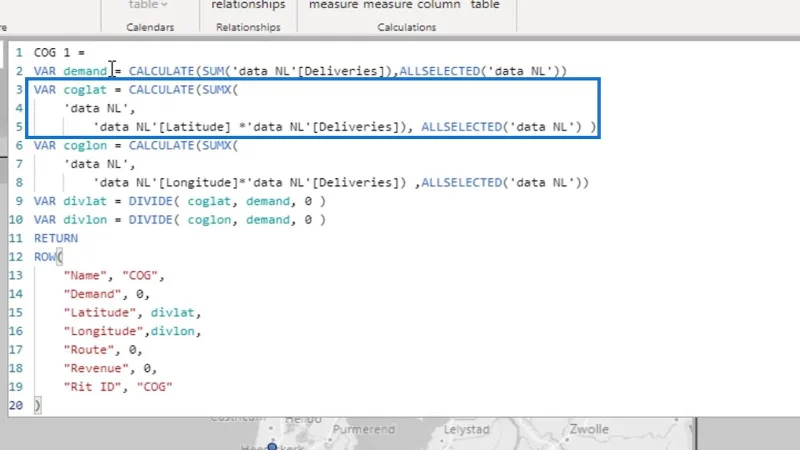This screenshot has width=800, height=450.
Task: Click the "Rit ID" string on line 19
Action: 92,387
